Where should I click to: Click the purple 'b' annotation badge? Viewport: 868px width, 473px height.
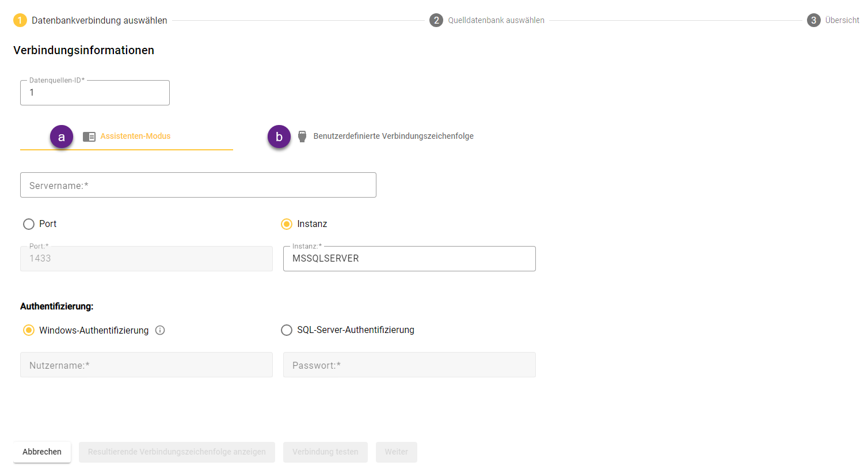[x=279, y=137]
